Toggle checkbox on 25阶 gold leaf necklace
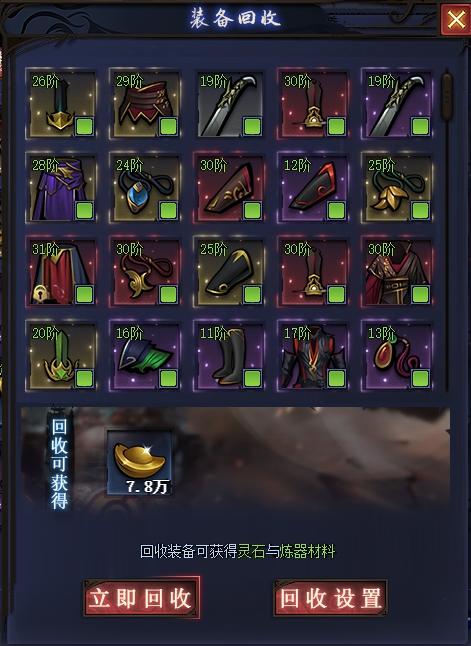This screenshot has height=646, width=471. (421, 210)
